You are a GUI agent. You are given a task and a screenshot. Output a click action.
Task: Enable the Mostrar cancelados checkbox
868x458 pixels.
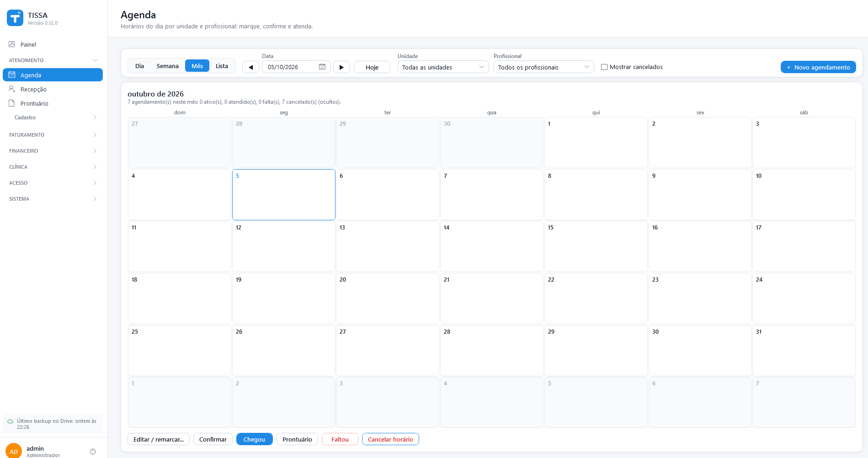click(604, 67)
